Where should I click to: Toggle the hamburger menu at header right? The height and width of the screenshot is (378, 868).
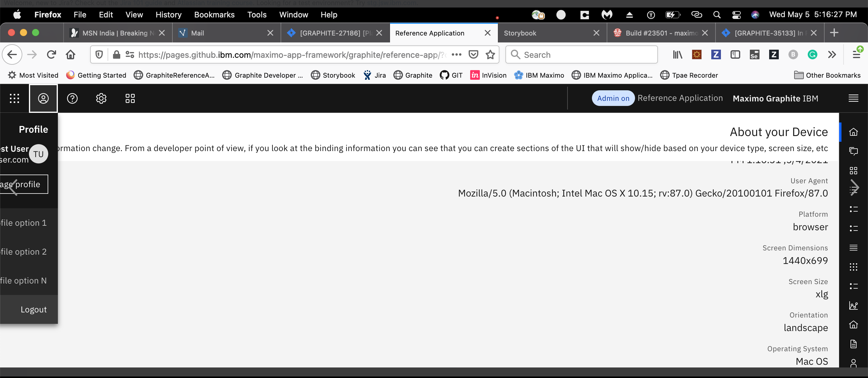853,98
